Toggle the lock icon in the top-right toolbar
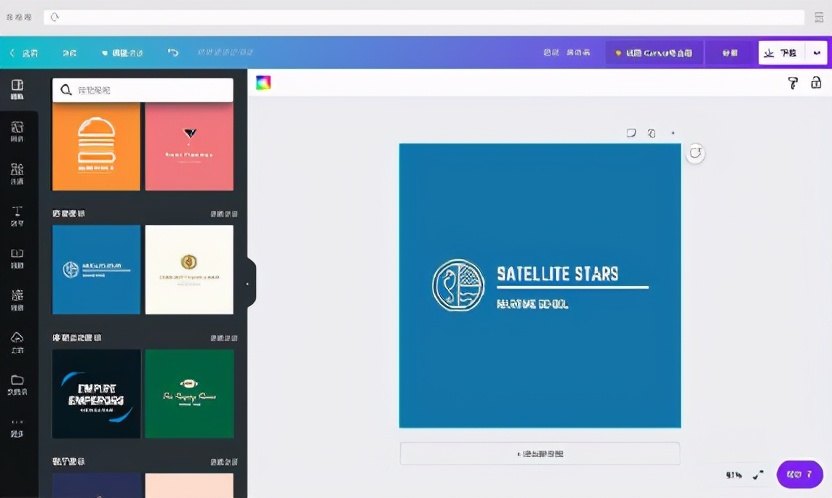Image resolution: width=832 pixels, height=498 pixels. [816, 82]
